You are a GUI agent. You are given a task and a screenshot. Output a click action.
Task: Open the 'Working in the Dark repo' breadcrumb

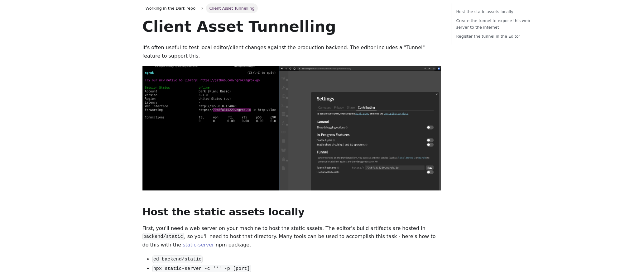coord(170,8)
